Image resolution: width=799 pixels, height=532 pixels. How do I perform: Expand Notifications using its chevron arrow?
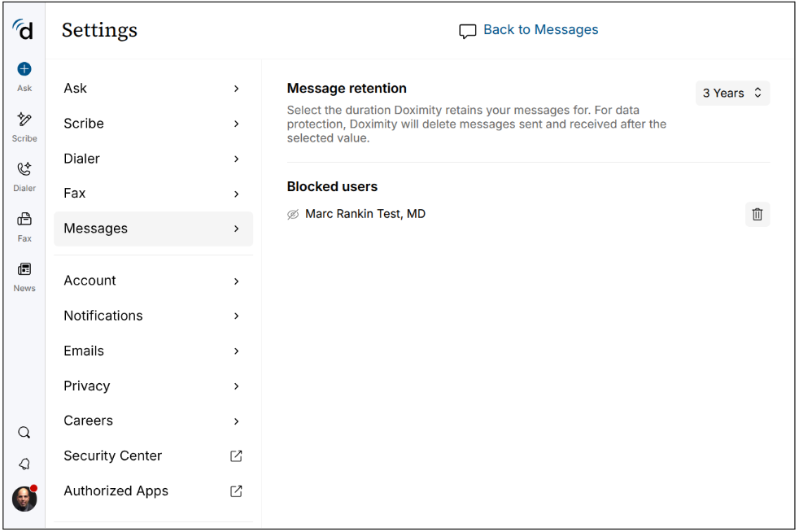pos(237,316)
